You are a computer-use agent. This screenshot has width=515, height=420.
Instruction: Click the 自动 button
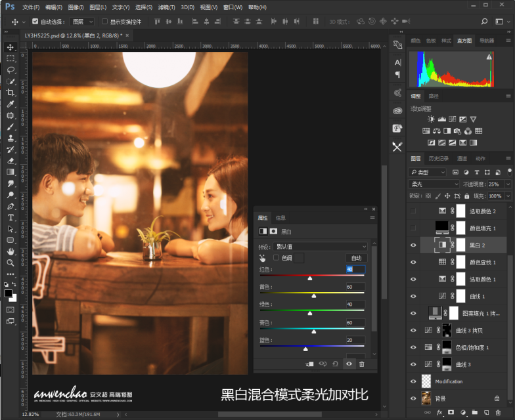coord(356,258)
